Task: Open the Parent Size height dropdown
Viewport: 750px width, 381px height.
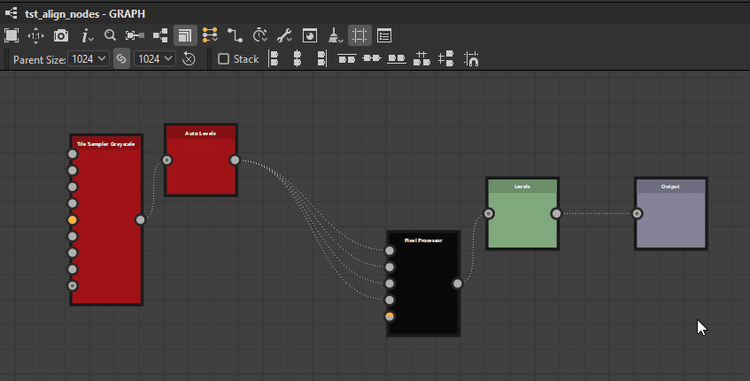Action: pos(154,59)
